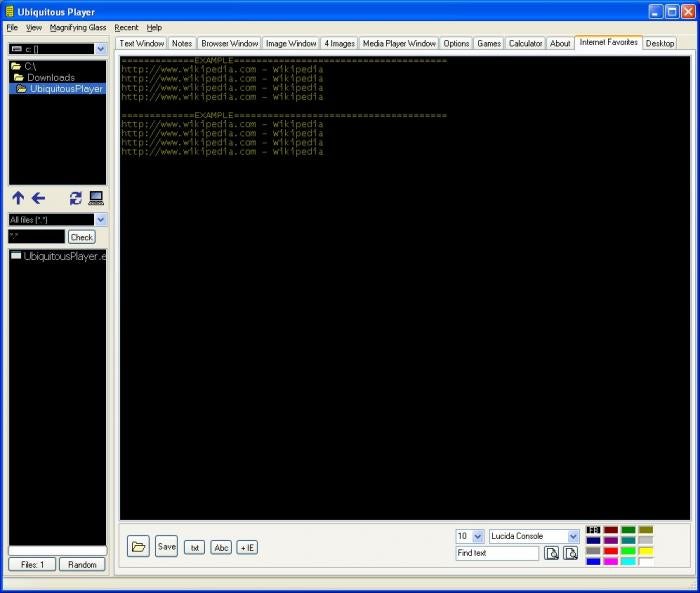Pick the navy blue color swatch
The width and height of the screenshot is (700, 593).
pos(593,541)
